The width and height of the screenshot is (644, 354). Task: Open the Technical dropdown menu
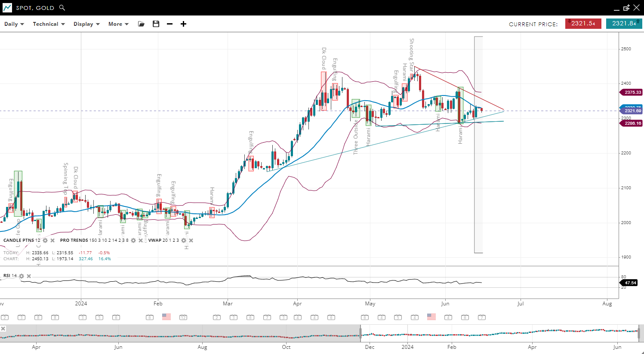(x=49, y=24)
